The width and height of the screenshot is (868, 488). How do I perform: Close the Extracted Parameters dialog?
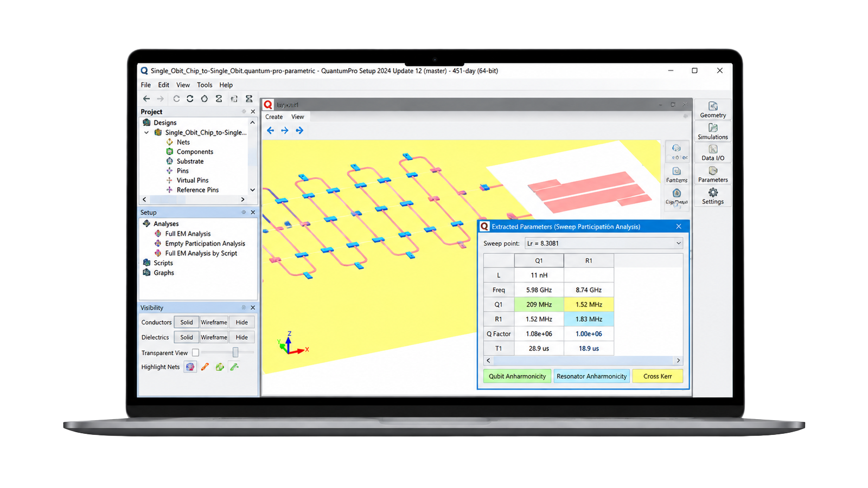[679, 227]
